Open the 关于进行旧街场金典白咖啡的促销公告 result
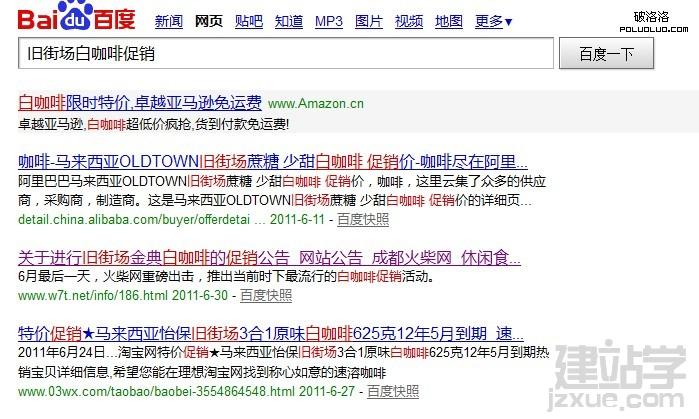Image resolution: width=699 pixels, height=419 pixels. click(x=269, y=258)
